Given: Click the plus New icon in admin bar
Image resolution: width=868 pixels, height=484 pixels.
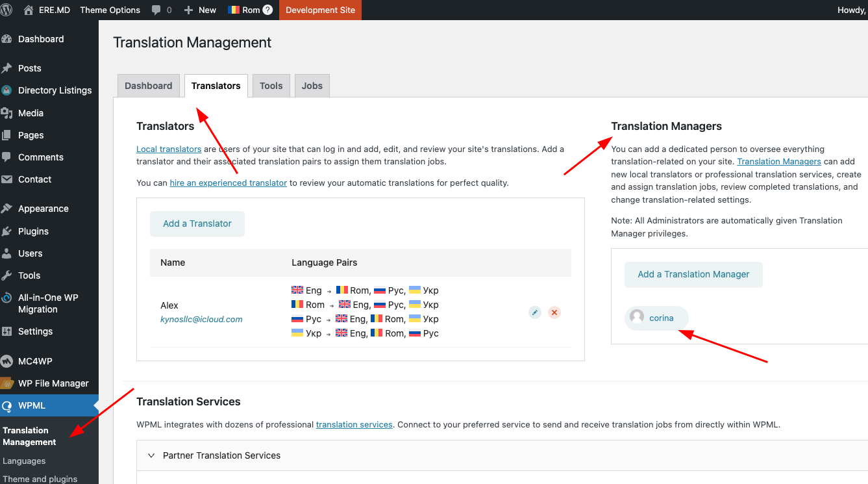Looking at the screenshot, I should pos(189,10).
